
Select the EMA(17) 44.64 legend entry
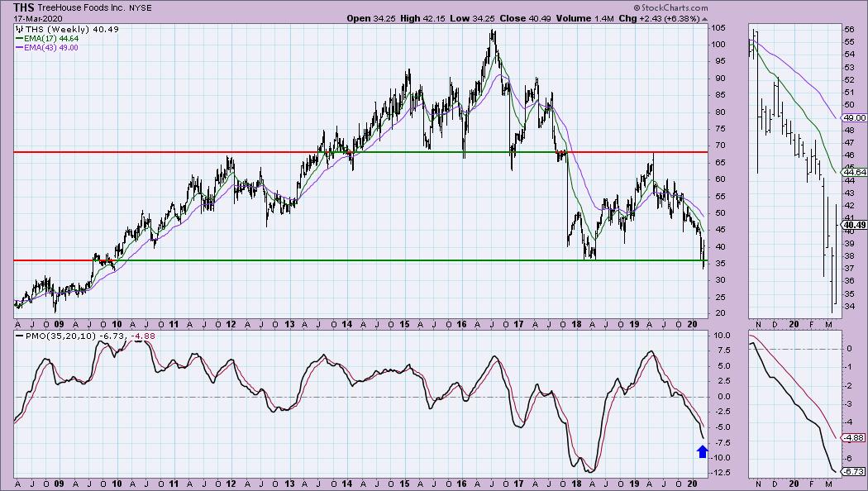pos(48,39)
